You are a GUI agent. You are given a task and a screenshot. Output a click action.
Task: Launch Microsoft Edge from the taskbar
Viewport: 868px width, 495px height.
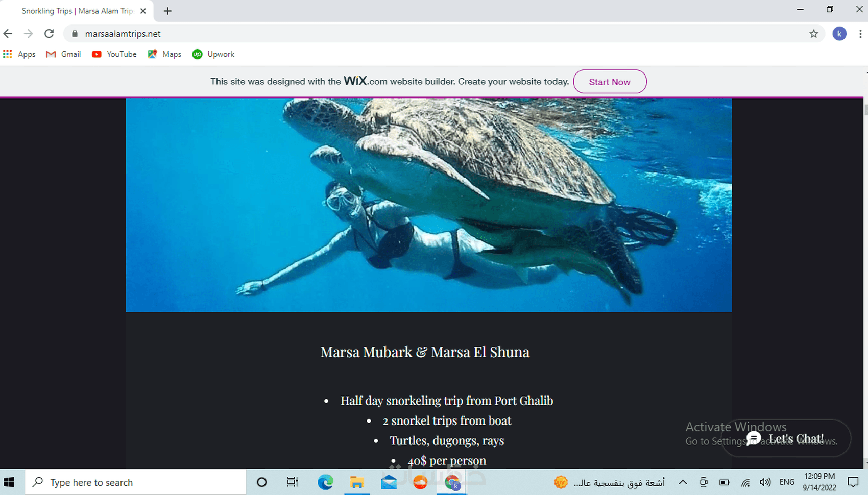(x=325, y=482)
